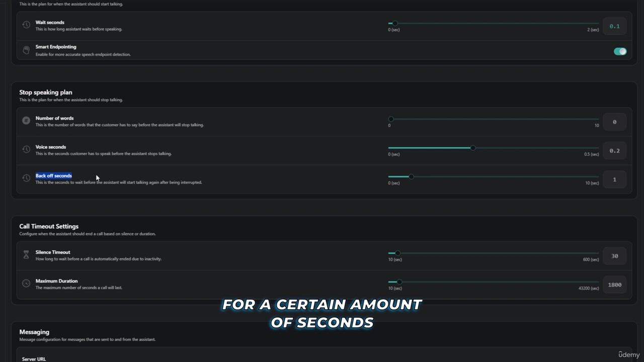Click the clock icon beside Back off seconds
Viewport: 644px width, 362px height.
click(x=26, y=178)
